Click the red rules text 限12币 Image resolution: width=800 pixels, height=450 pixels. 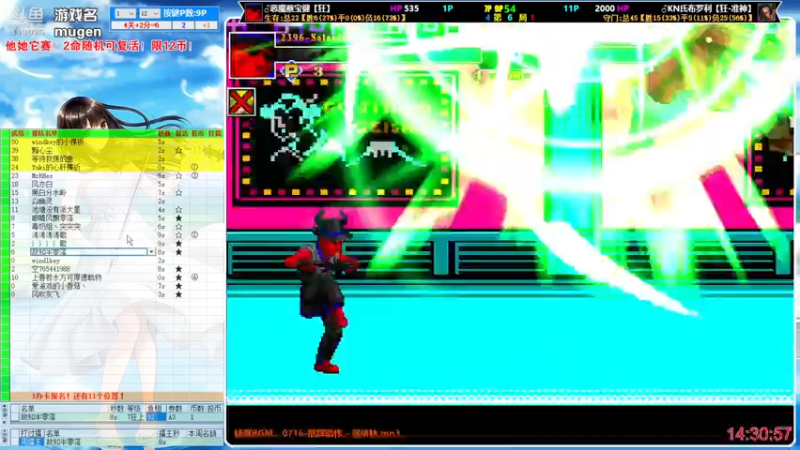tap(171, 46)
